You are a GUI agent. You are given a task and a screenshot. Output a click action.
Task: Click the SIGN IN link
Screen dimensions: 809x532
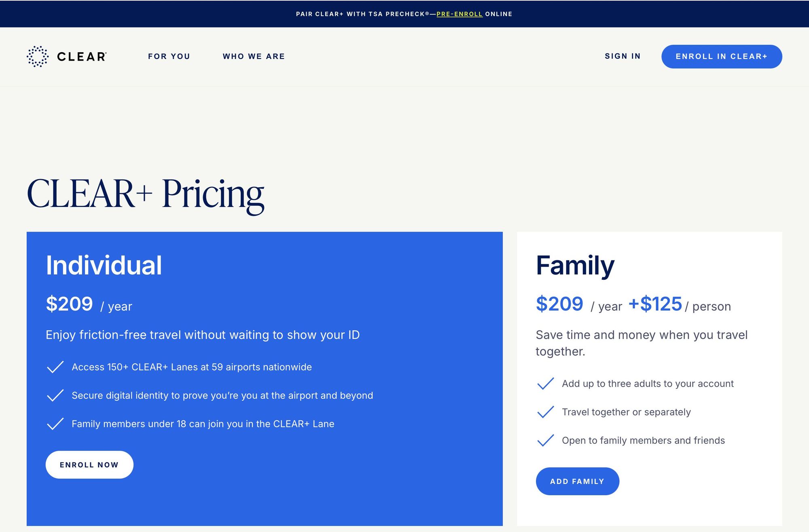[x=623, y=56]
